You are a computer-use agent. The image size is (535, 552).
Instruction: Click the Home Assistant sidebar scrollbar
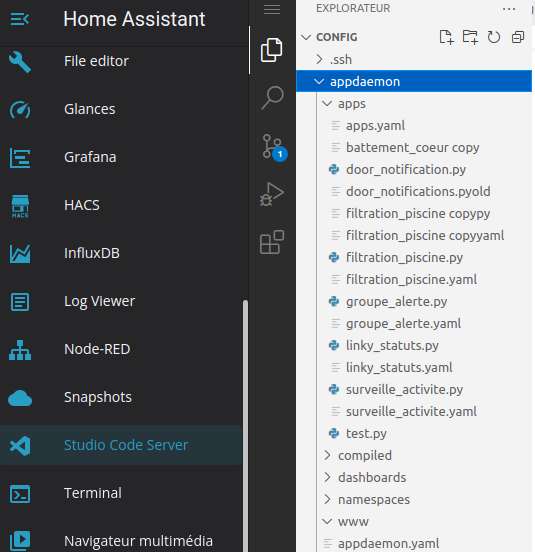click(245, 425)
